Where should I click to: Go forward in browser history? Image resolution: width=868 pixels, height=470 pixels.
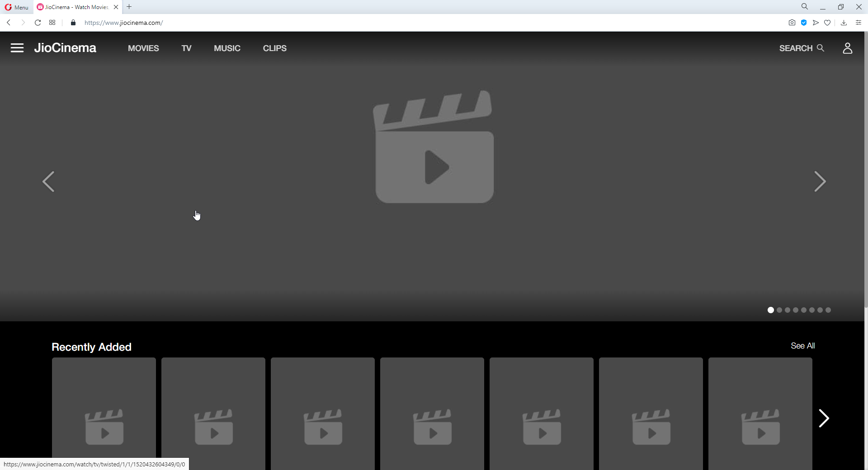tap(23, 23)
